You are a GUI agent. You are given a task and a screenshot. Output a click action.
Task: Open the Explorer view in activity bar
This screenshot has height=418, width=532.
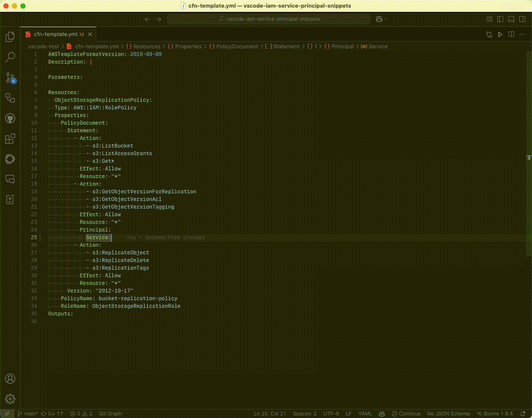pos(10,37)
